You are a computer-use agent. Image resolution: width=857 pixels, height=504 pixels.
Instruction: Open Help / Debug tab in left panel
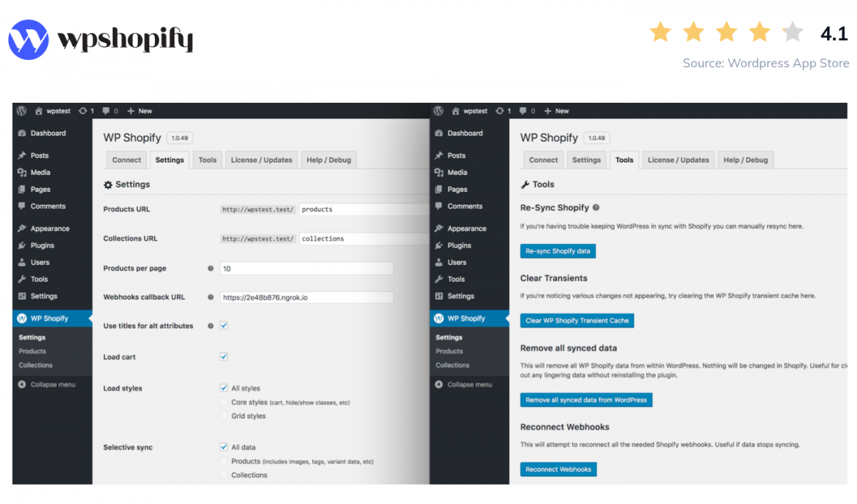(x=329, y=160)
